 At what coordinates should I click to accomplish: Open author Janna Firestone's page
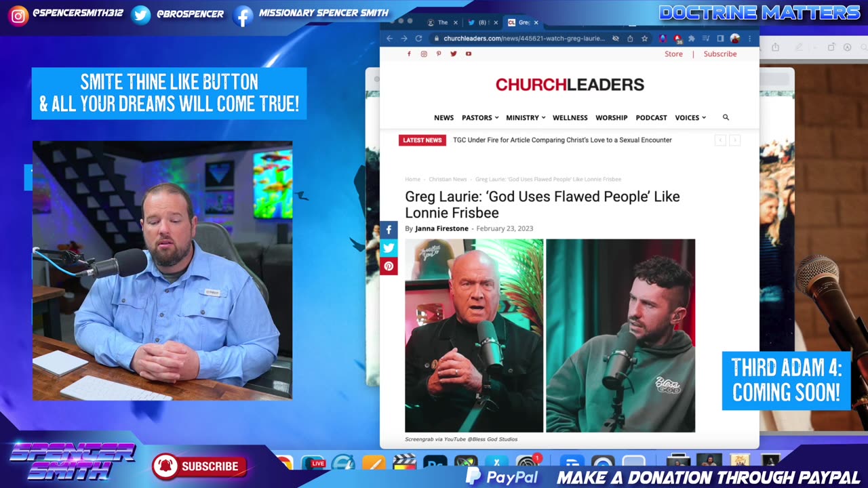point(441,228)
